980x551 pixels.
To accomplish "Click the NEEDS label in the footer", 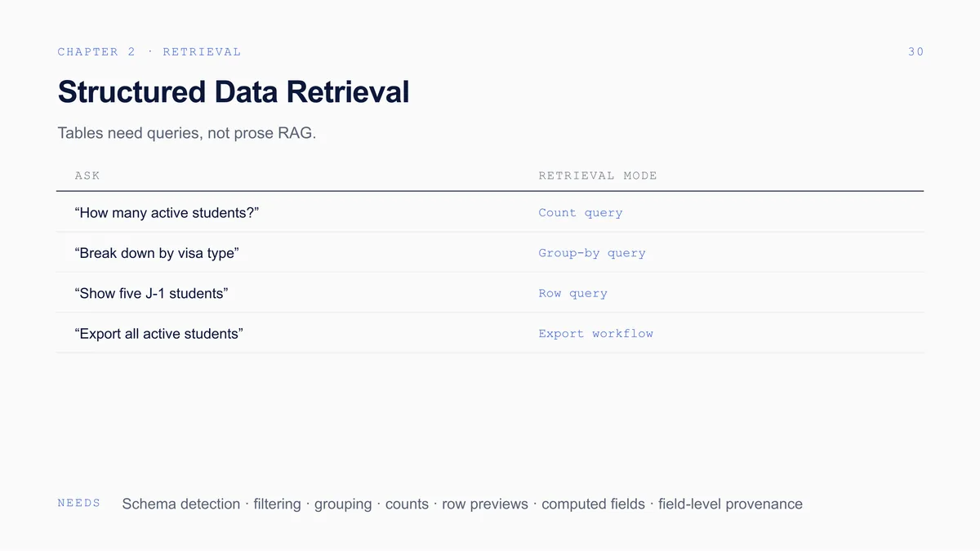I will tap(79, 503).
